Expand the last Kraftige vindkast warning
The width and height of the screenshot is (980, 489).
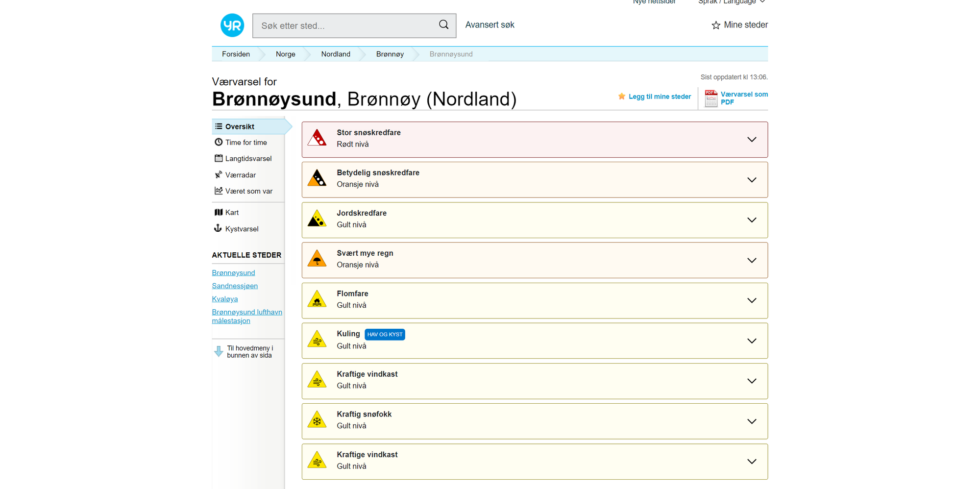tap(752, 462)
